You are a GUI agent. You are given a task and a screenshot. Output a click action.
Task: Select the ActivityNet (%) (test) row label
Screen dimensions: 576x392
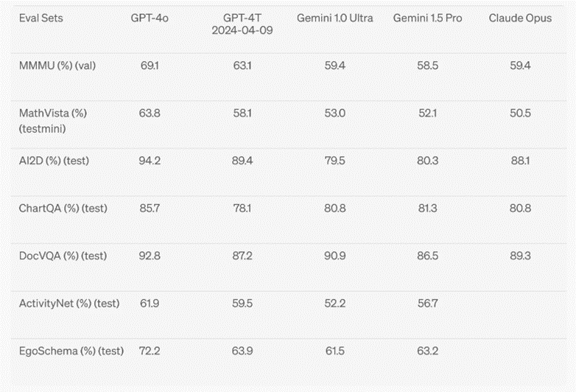69,303
